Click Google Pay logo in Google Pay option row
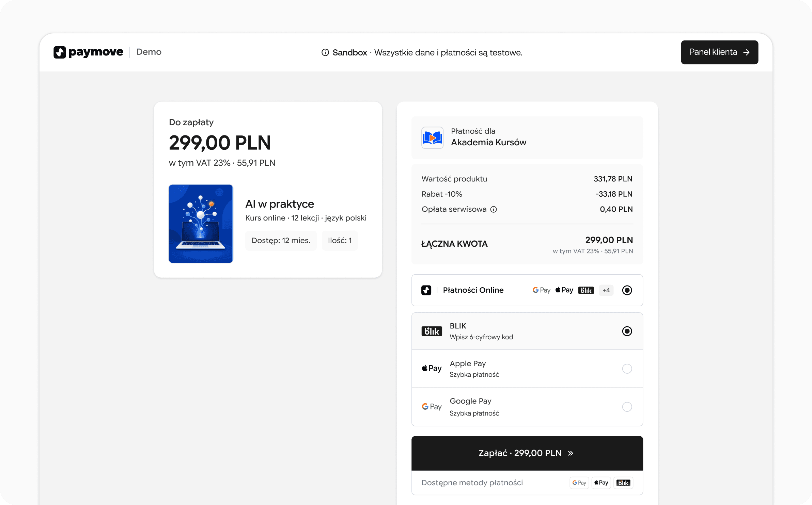This screenshot has height=505, width=812. (432, 407)
